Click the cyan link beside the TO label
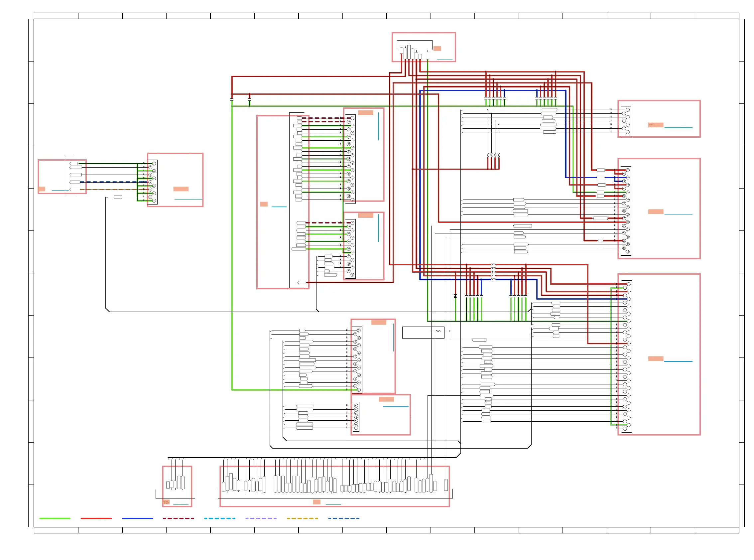This screenshot has height=560, width=754. 181,505
